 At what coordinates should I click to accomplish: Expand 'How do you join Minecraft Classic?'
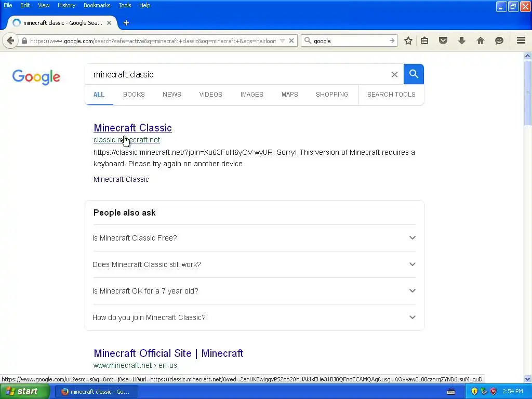coord(254,317)
